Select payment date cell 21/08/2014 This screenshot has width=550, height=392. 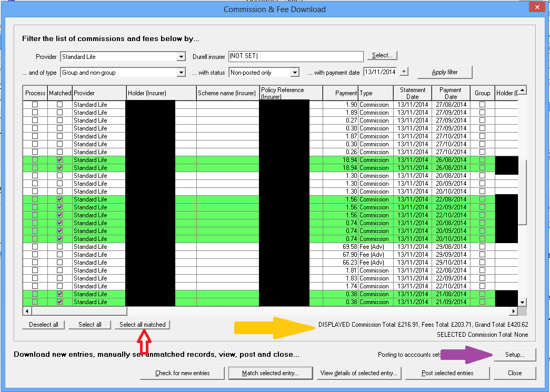tap(451, 294)
